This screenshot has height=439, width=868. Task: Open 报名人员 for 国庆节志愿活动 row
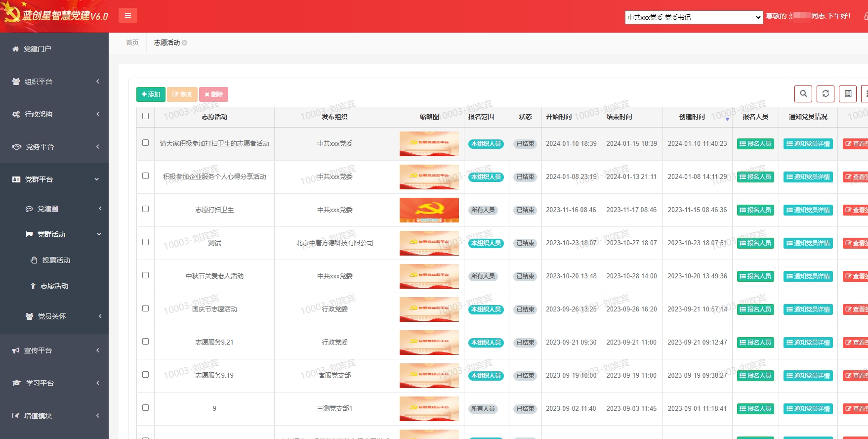(755, 309)
